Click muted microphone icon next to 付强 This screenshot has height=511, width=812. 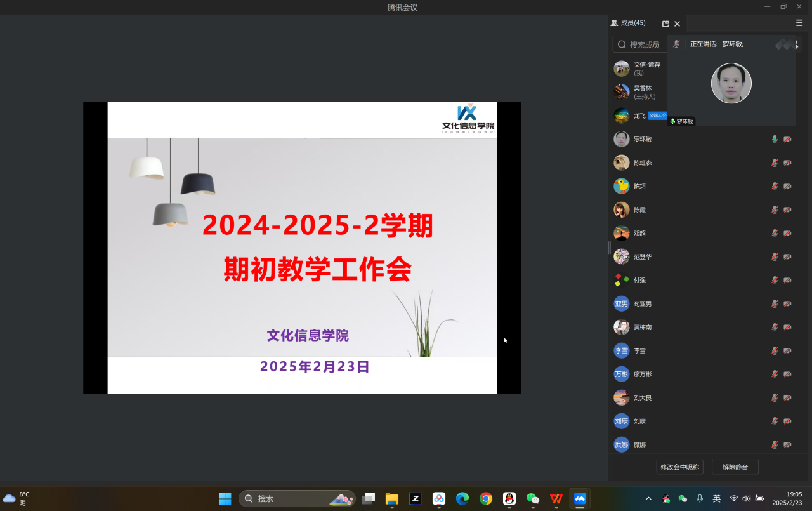point(775,281)
